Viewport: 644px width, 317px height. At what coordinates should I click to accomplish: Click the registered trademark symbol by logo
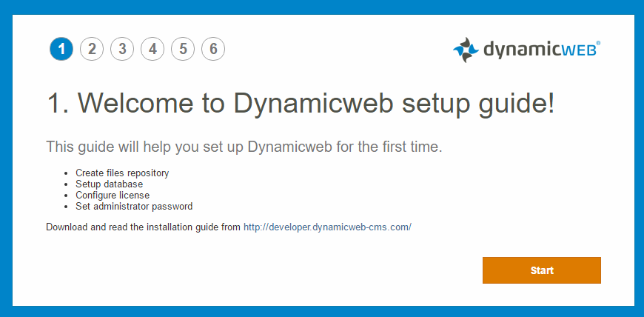(598, 44)
